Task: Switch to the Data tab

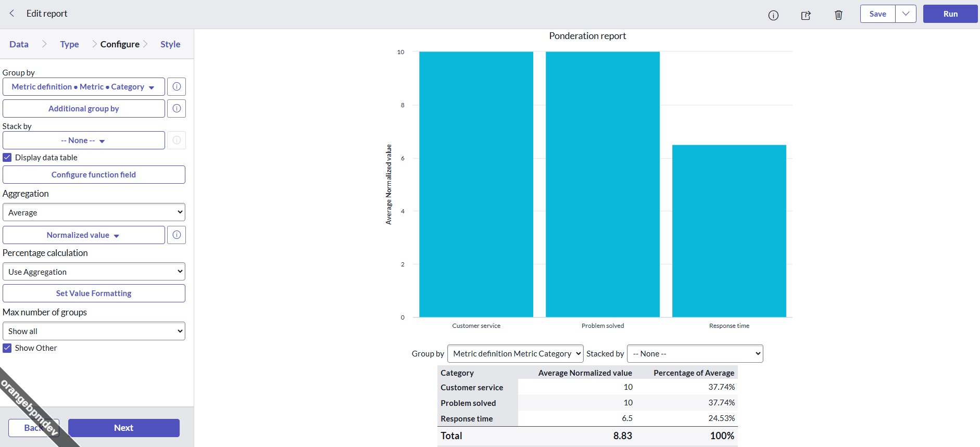Action: point(19,44)
